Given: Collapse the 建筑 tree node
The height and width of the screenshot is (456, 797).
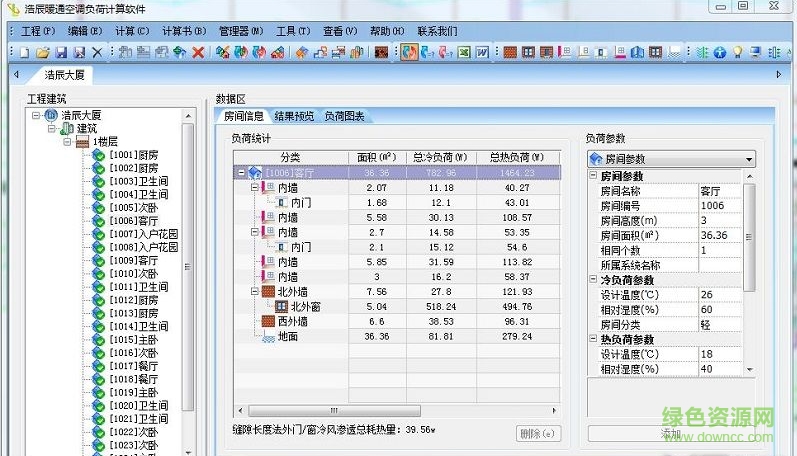Looking at the screenshot, I should (52, 129).
